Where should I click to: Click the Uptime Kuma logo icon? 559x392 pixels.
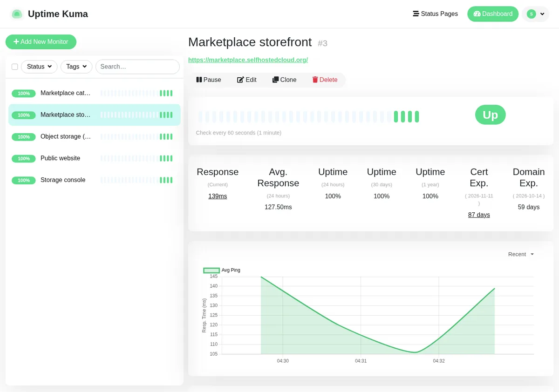[x=17, y=14]
